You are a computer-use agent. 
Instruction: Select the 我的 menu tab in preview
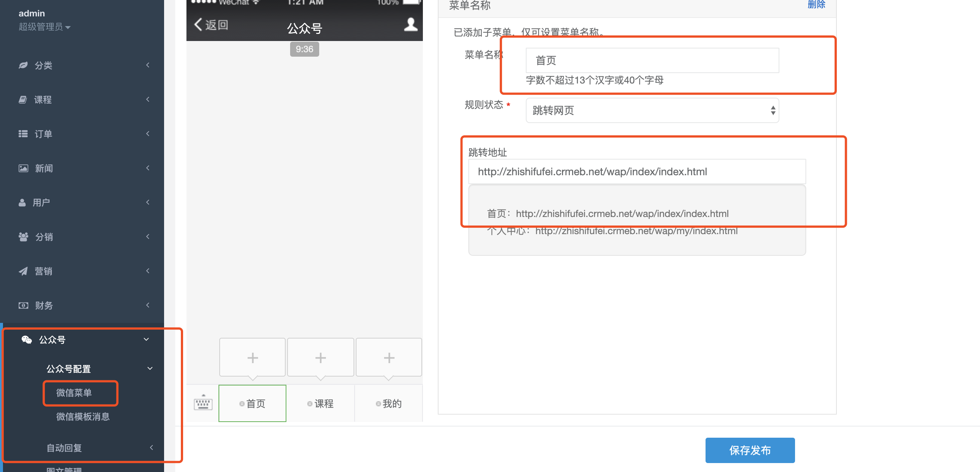click(389, 403)
